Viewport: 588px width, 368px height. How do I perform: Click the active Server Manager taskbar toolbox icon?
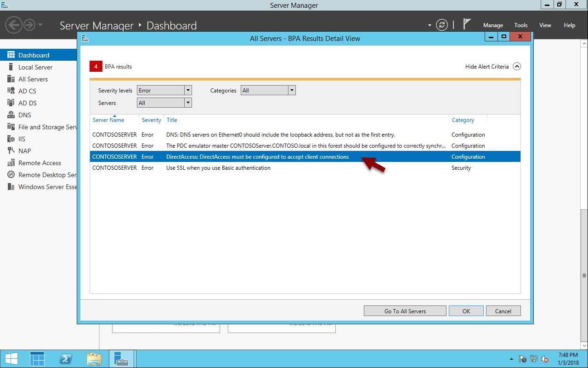(122, 359)
